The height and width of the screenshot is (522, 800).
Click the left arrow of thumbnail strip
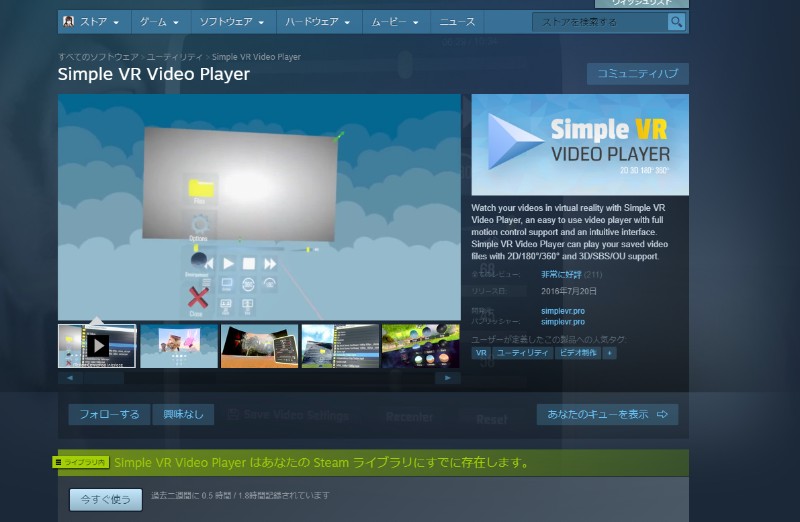[70, 378]
